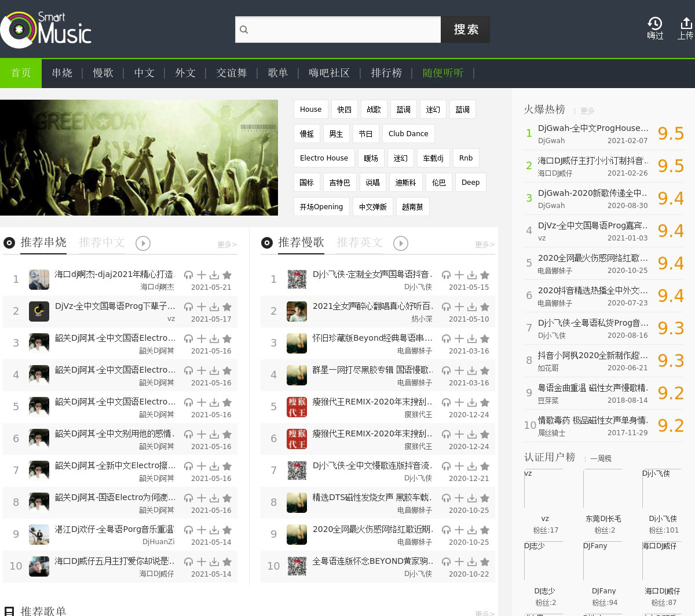695x616 pixels.
Task: Open the 嗨吧社区 nav item
Action: (329, 73)
